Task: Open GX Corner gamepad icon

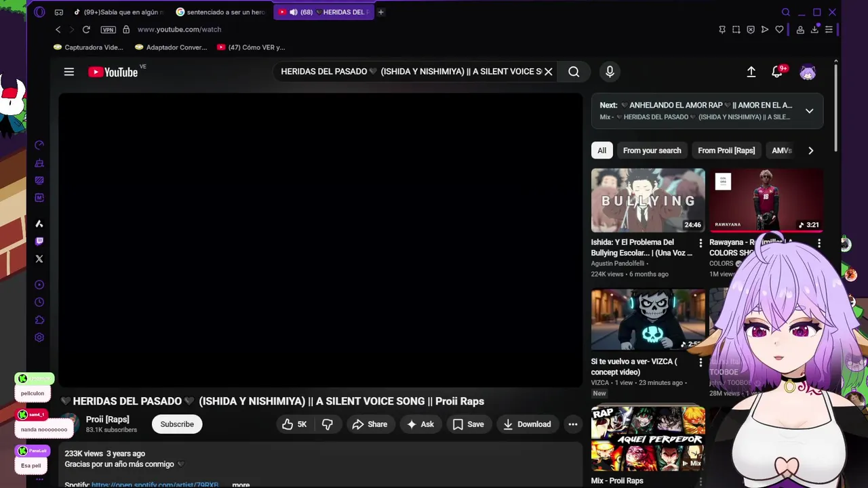Action: 59,12
